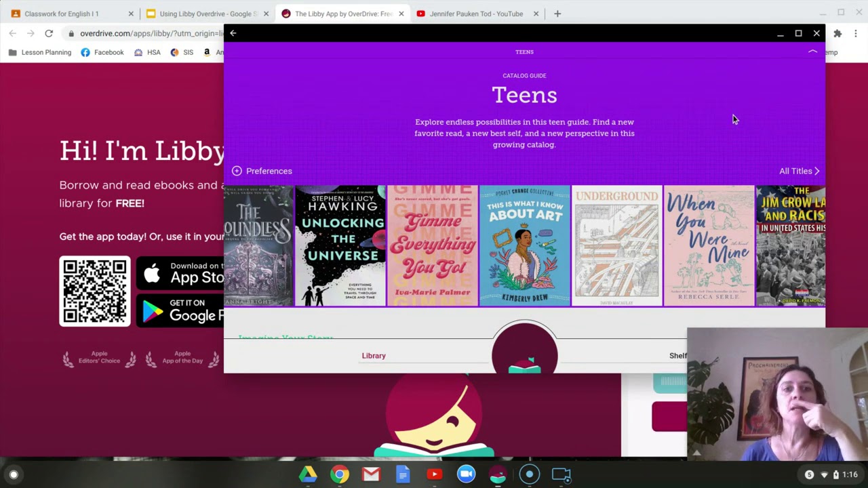Open the Libby app icon on shelf

click(498, 474)
